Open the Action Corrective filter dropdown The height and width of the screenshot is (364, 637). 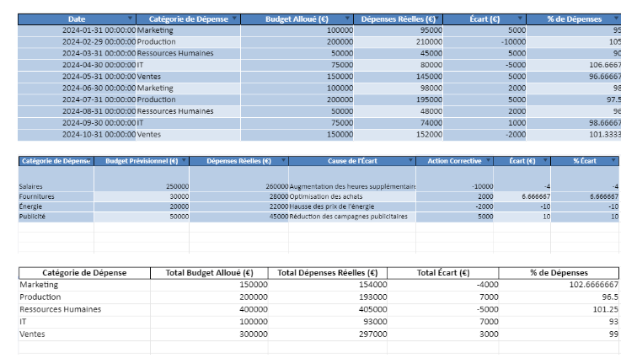click(488, 161)
